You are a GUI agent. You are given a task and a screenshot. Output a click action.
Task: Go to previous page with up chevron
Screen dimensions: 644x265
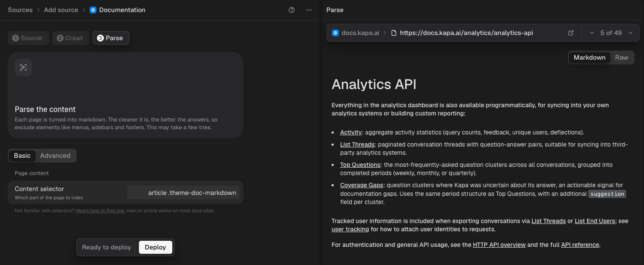coord(592,33)
